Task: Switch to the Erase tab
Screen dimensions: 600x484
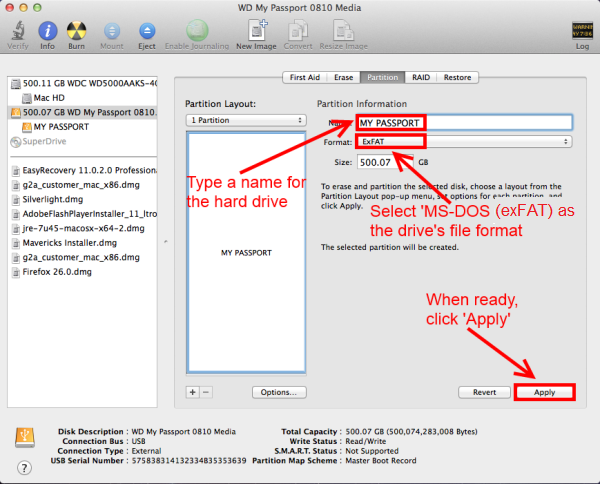Action: (x=344, y=77)
